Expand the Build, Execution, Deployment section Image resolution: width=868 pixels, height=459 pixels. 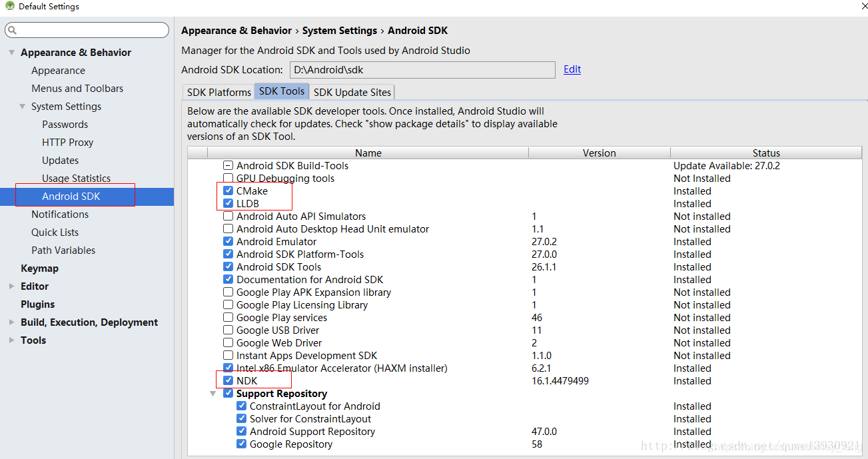[11, 322]
